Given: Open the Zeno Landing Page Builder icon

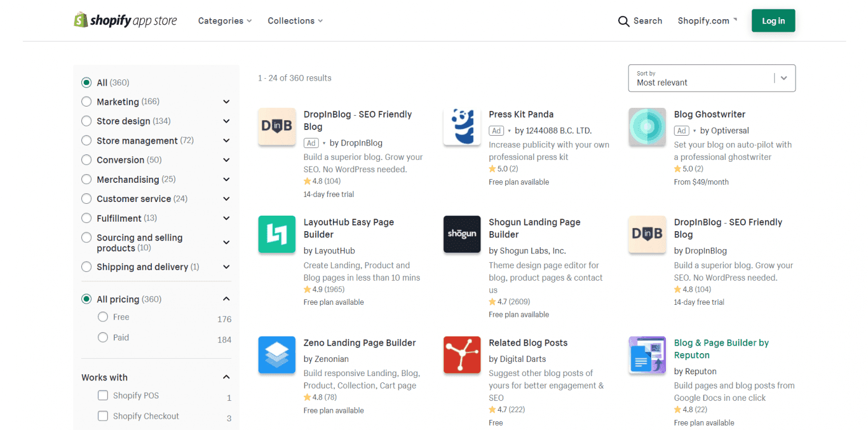Looking at the screenshot, I should (277, 355).
